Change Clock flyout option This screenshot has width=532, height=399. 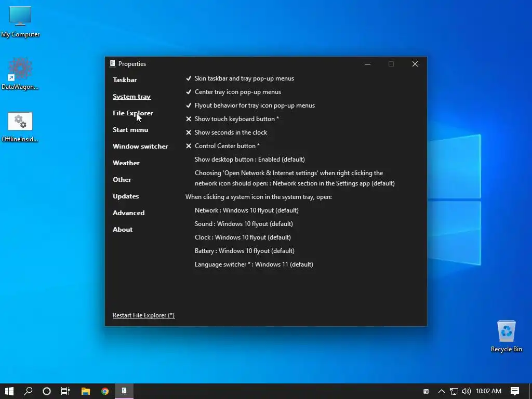pos(243,237)
